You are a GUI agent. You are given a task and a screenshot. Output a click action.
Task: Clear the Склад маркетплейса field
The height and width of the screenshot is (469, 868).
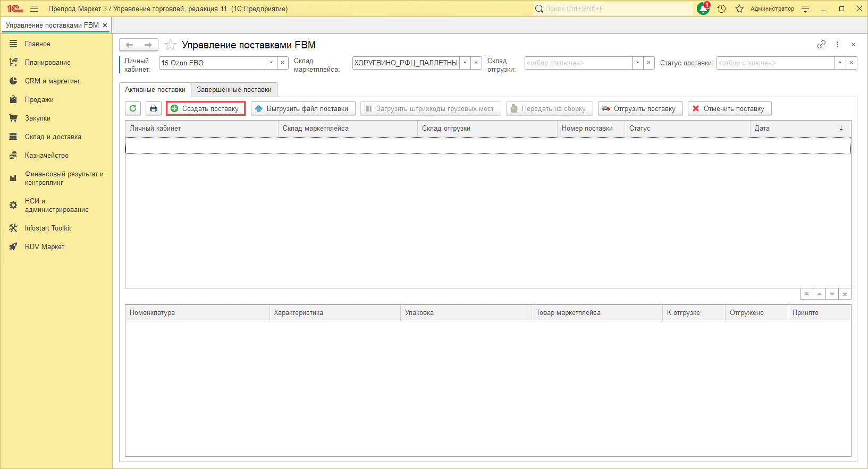476,63
